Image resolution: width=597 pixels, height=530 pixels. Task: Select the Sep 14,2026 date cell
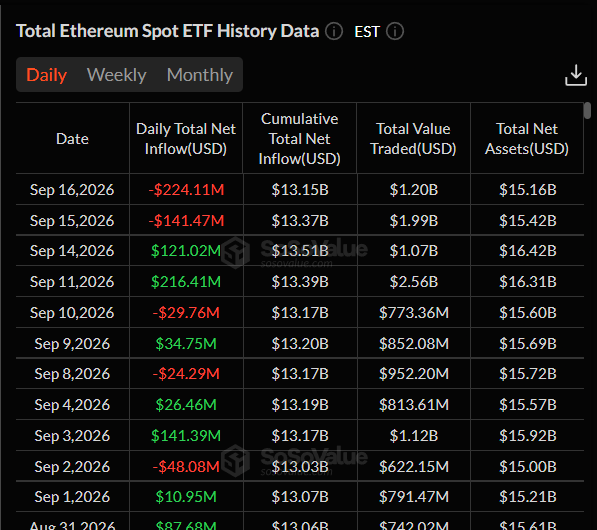72,251
